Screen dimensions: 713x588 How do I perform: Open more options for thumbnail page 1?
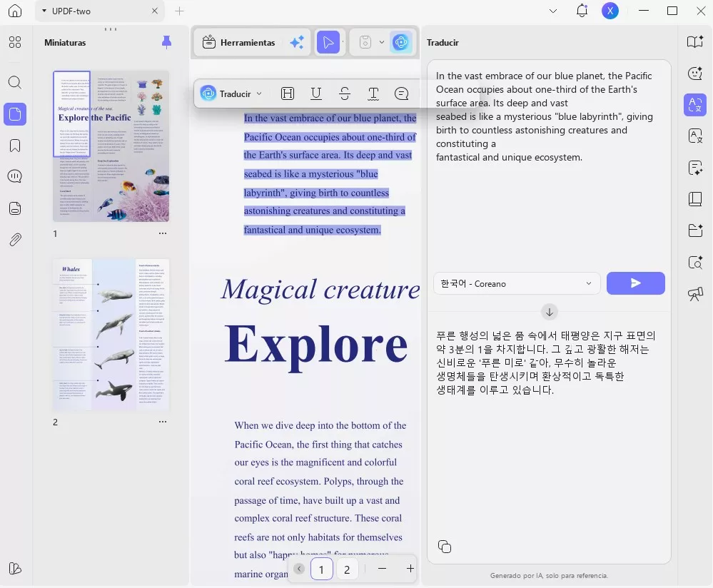pyautogui.click(x=162, y=233)
